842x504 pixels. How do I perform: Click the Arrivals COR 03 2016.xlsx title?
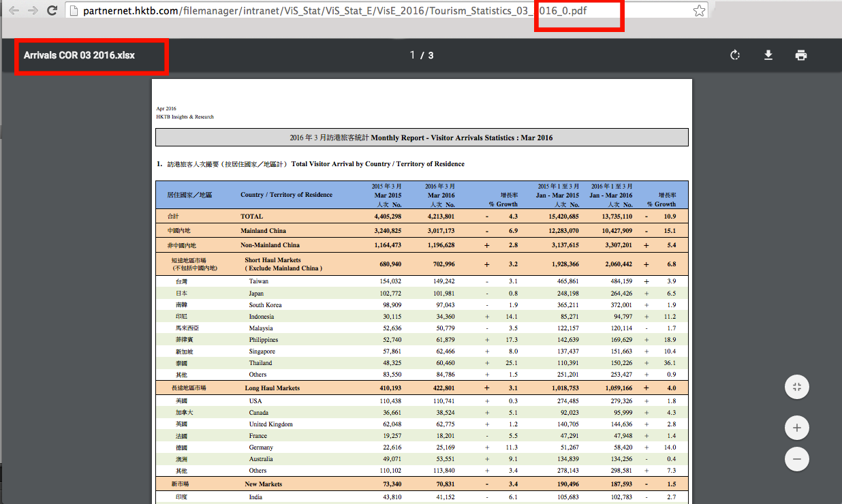[x=79, y=55]
